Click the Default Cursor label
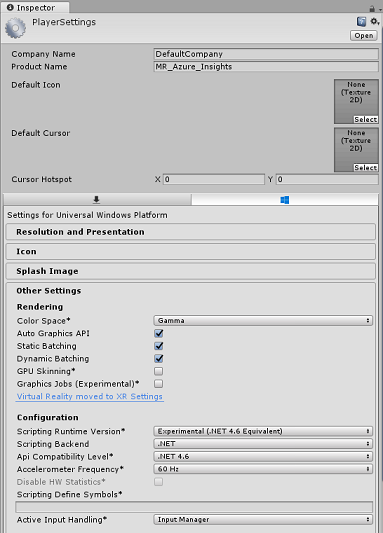Image resolution: width=383 pixels, height=533 pixels. (x=40, y=133)
